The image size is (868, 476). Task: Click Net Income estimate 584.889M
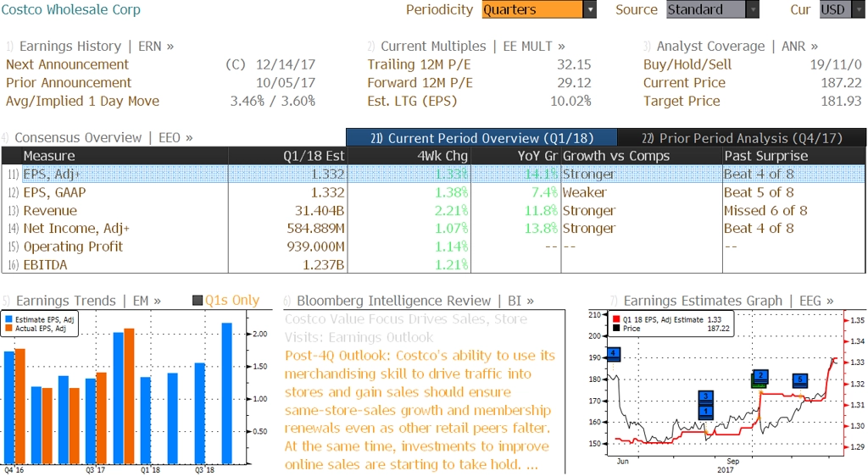click(315, 229)
